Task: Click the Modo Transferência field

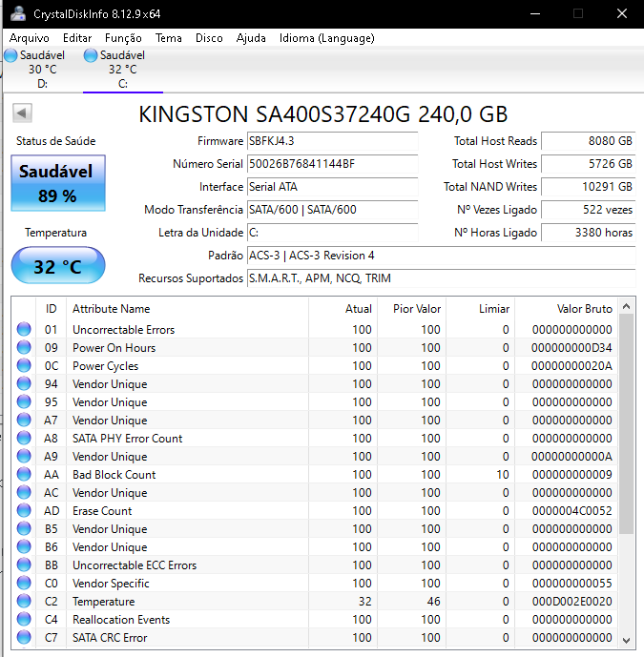Action: (x=332, y=210)
